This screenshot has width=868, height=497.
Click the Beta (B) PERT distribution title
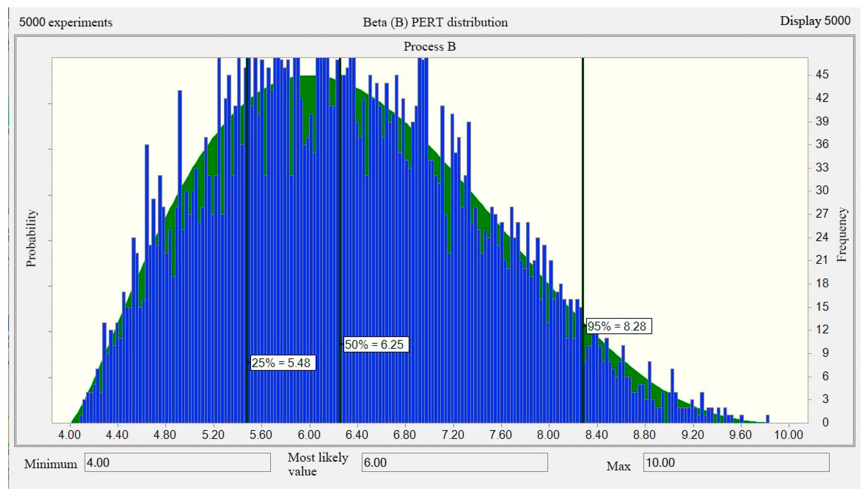tap(435, 23)
